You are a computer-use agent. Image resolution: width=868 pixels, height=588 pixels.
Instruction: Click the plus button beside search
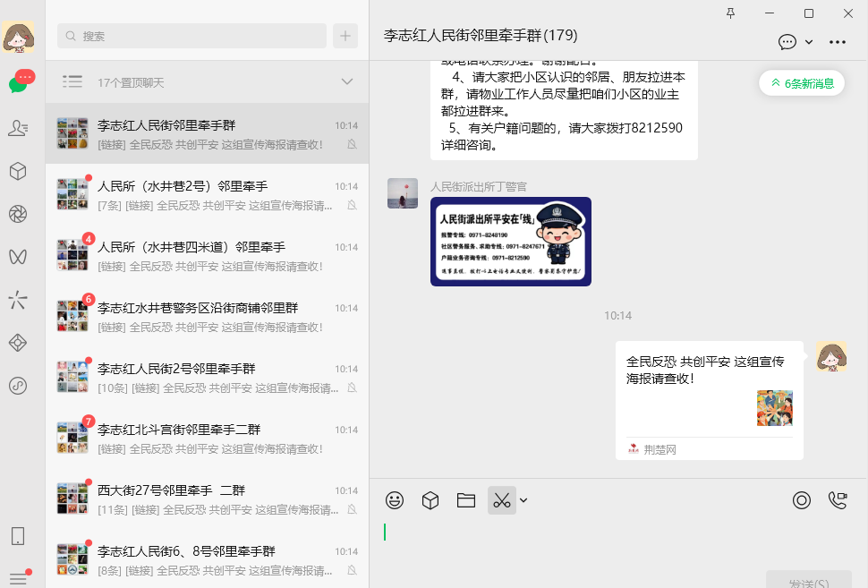click(x=345, y=36)
